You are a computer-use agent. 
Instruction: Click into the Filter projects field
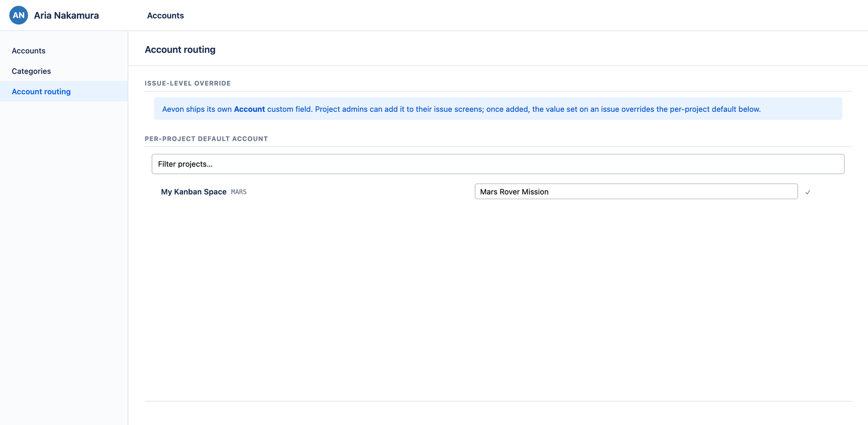(x=498, y=164)
